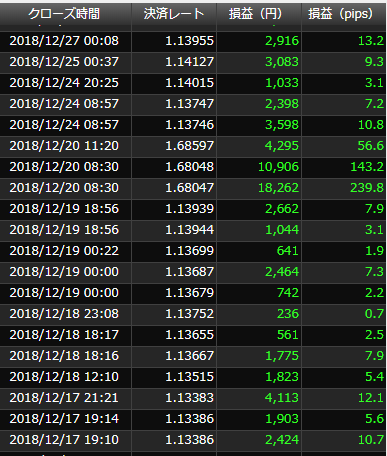Image resolution: width=387 pixels, height=456 pixels.
Task: Select the profit value 641
Action: 288,251
